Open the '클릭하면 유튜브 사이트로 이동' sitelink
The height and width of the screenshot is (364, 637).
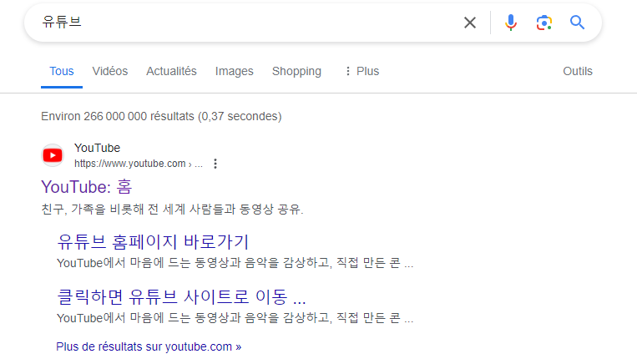click(x=181, y=296)
